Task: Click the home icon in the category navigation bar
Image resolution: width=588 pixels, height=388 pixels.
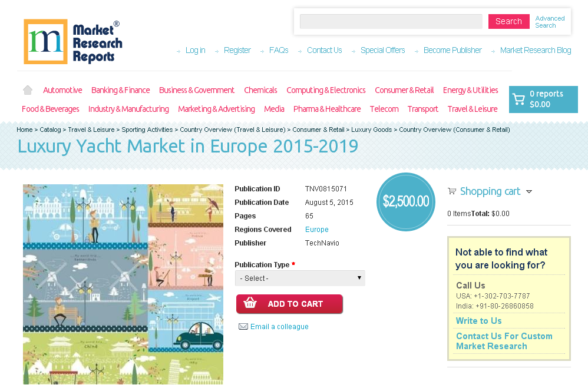Action: 27,89
